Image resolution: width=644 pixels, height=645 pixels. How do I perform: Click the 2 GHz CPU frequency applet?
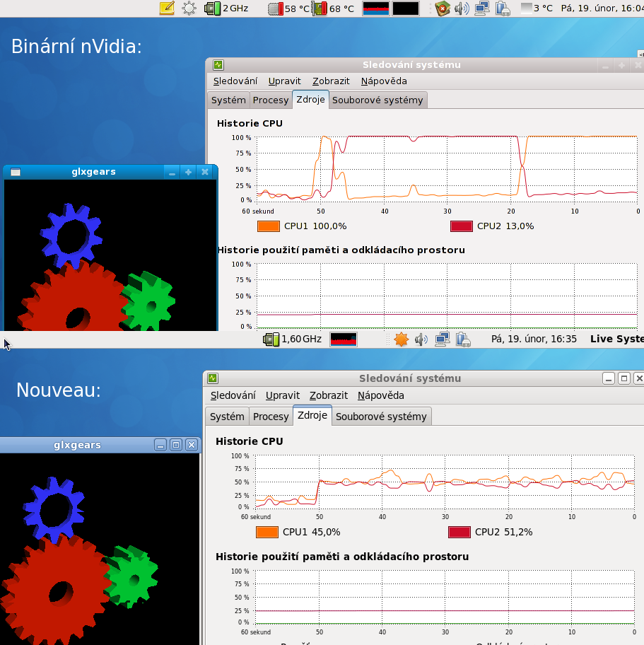(227, 8)
